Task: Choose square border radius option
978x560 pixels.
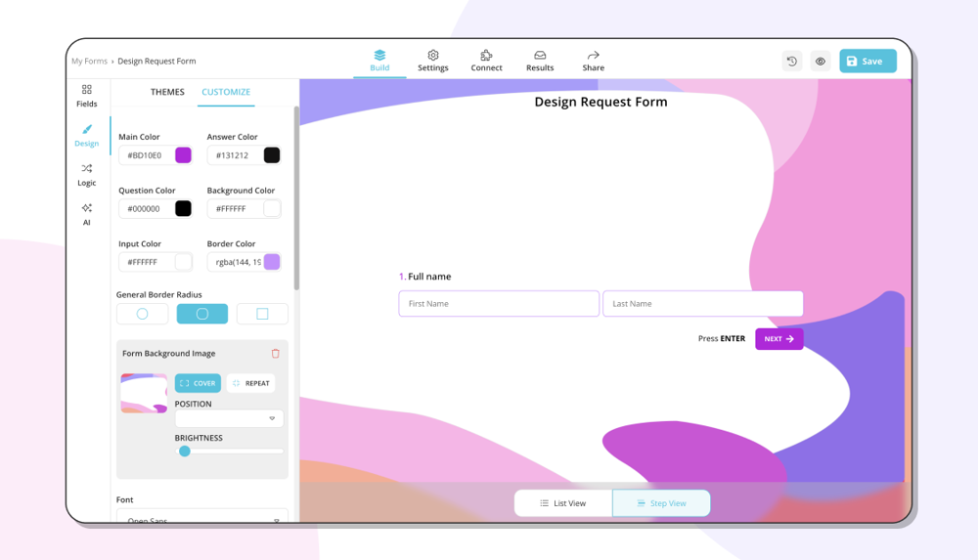Action: tap(262, 314)
